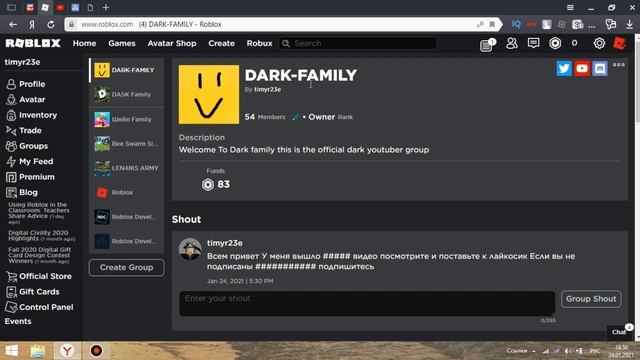Open the recorder app taskbar icon
This screenshot has height=360, width=640.
tap(96, 351)
